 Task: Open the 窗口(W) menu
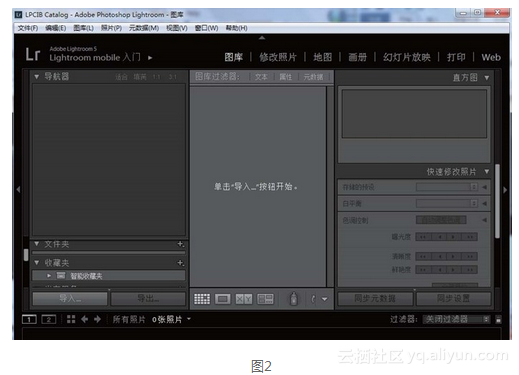point(207,28)
